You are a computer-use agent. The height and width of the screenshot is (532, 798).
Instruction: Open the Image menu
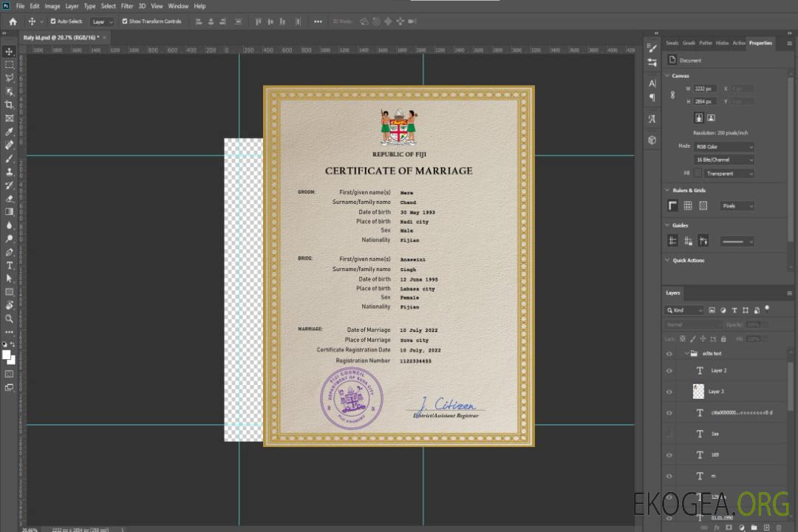point(52,6)
